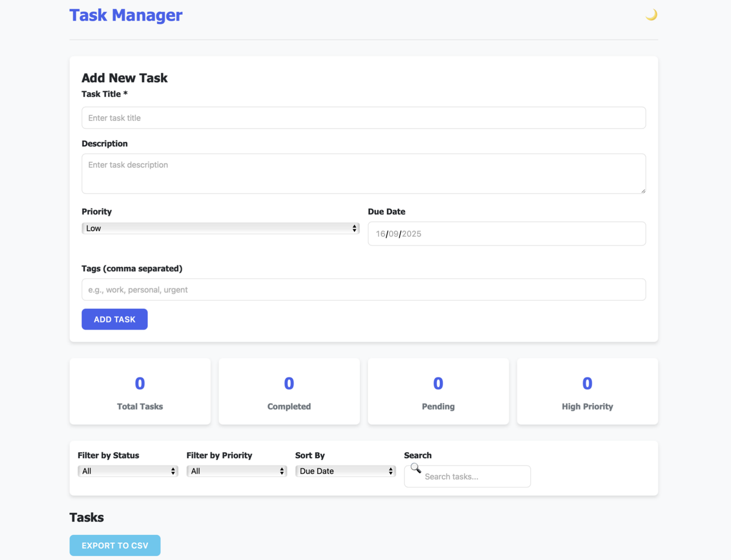
Task: Click the Tags (comma separated) label
Action: (x=132, y=268)
